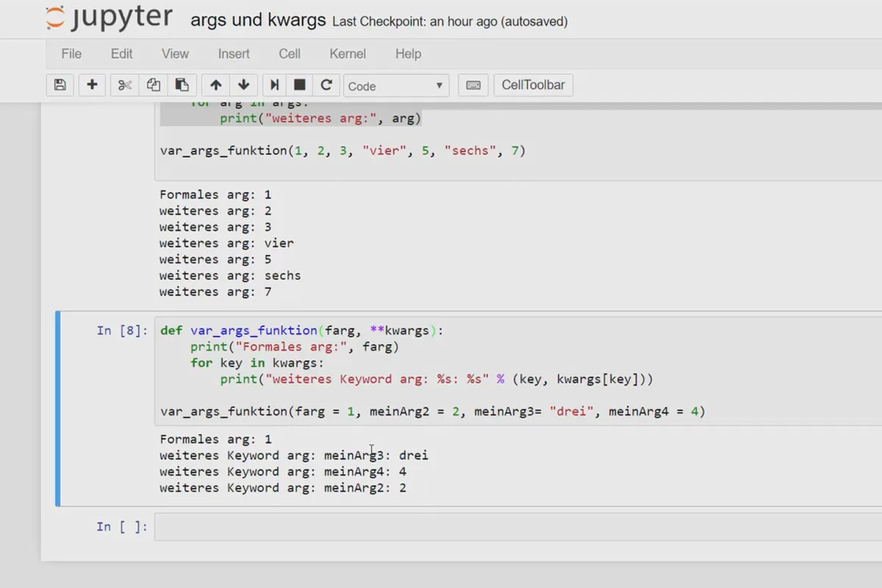Click output 'weiteres arg: 2'

[215, 211]
